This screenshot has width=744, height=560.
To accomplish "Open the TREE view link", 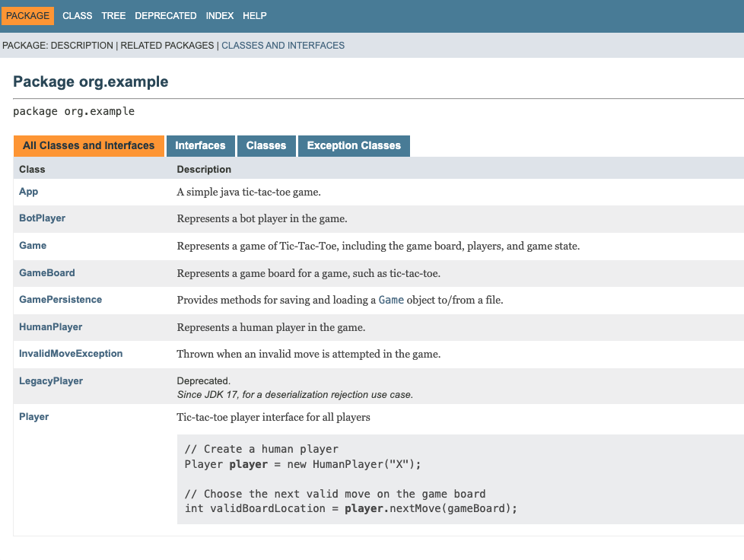I will [x=113, y=16].
